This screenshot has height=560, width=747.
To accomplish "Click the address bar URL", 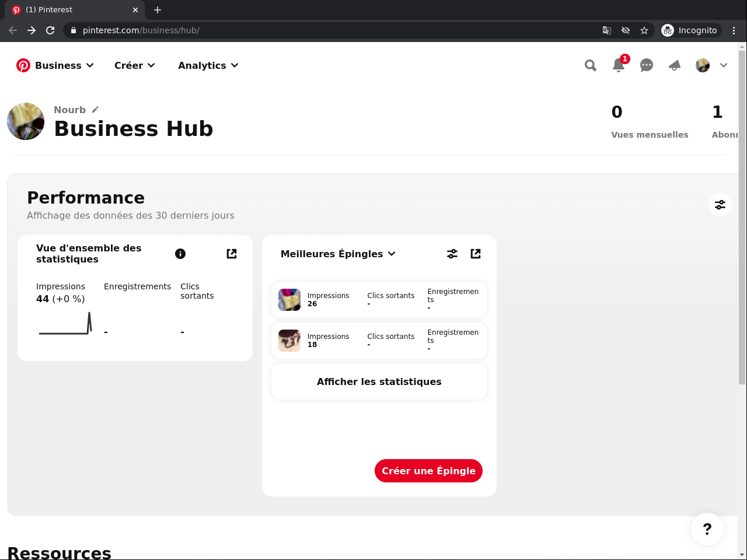I will click(x=141, y=30).
